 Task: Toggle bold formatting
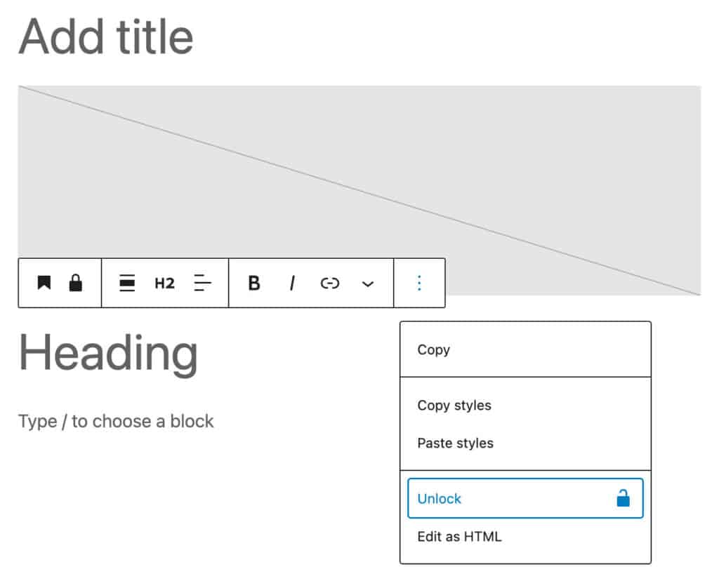click(x=253, y=283)
